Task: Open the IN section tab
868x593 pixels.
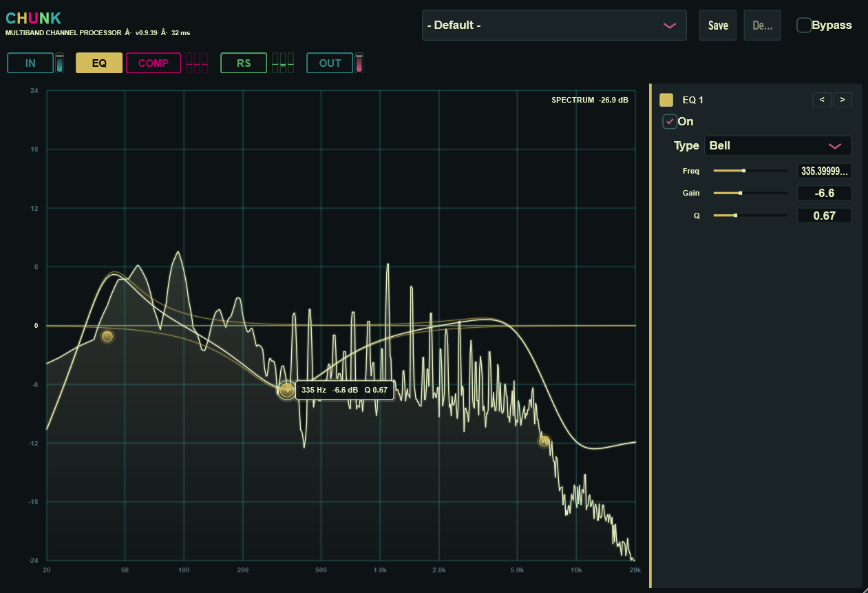Action: (x=30, y=63)
